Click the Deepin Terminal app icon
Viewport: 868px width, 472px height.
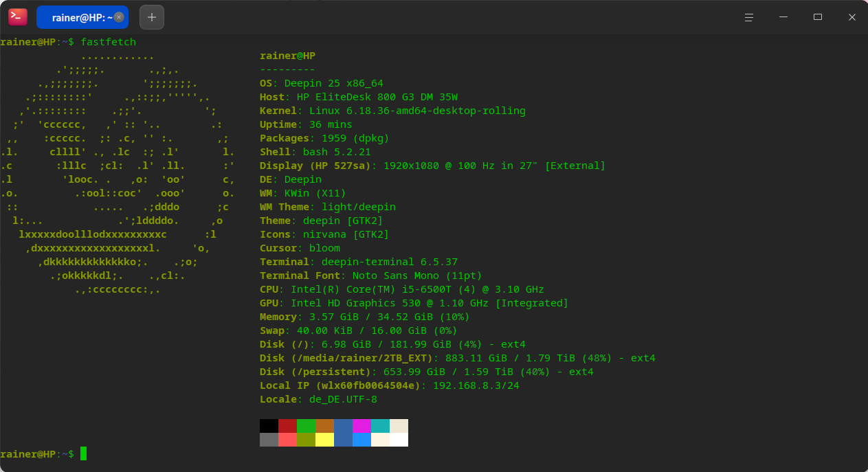point(18,17)
